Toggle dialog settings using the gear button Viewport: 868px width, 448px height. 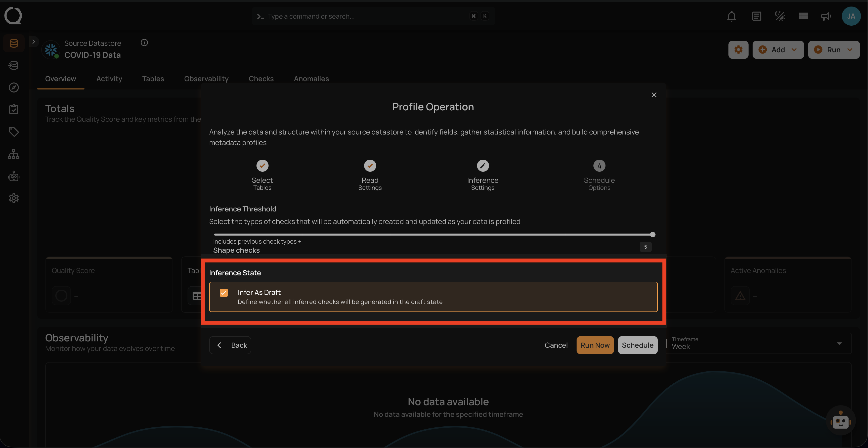tap(738, 50)
